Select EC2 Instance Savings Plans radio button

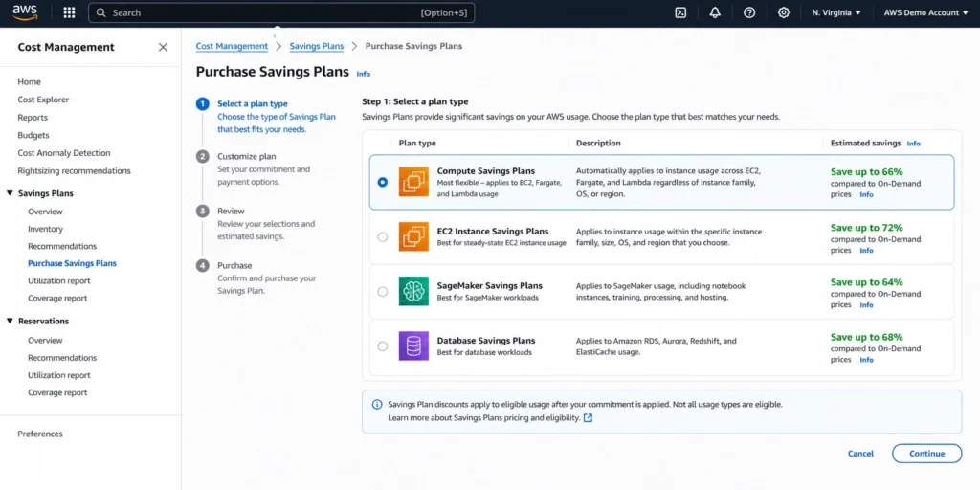click(x=383, y=237)
